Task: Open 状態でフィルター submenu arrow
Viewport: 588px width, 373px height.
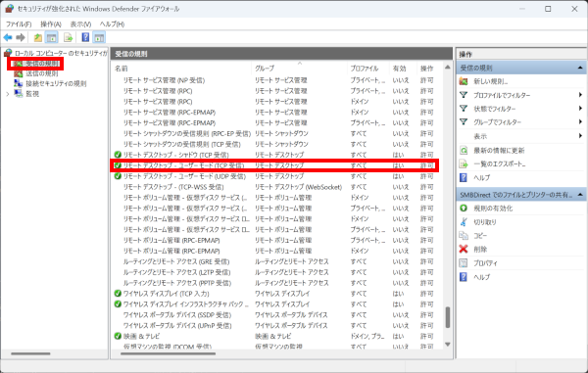Action: point(580,109)
